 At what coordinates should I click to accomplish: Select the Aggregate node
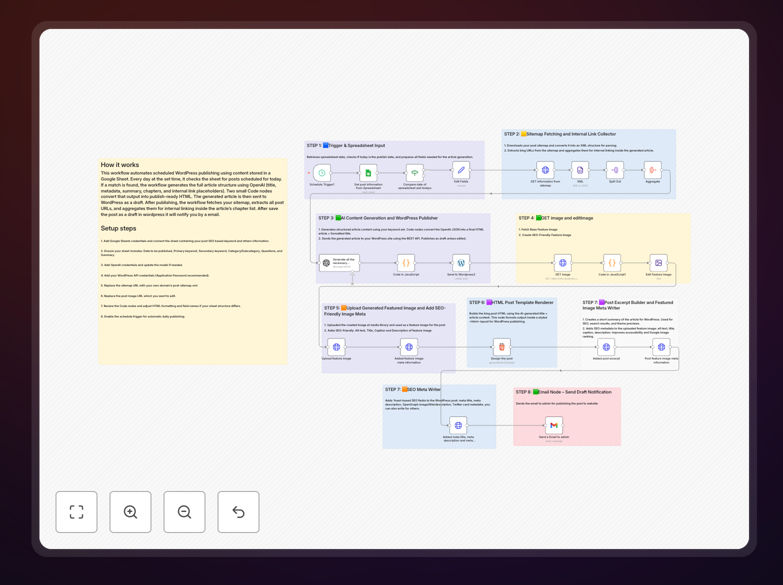click(x=653, y=170)
